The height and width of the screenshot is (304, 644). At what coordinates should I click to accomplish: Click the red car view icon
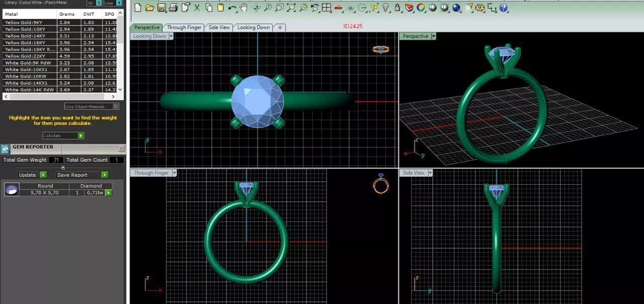point(338,8)
